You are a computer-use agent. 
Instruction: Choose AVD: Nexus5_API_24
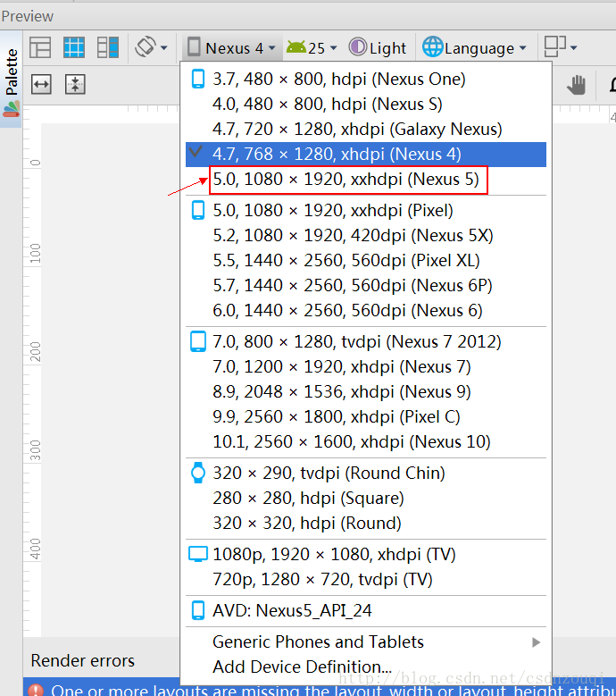[x=366, y=611]
